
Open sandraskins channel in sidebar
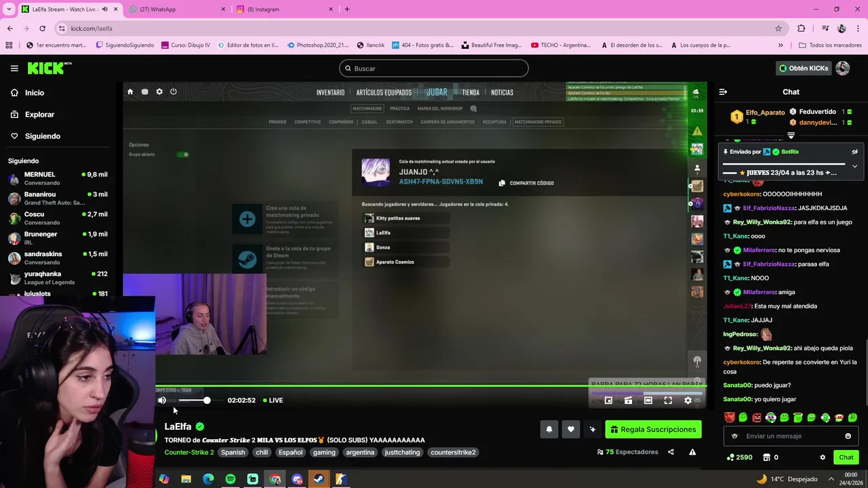(58, 258)
